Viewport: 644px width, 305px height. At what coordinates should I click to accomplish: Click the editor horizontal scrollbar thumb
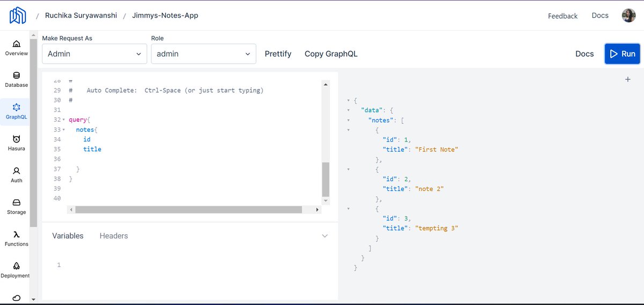[x=188, y=210]
